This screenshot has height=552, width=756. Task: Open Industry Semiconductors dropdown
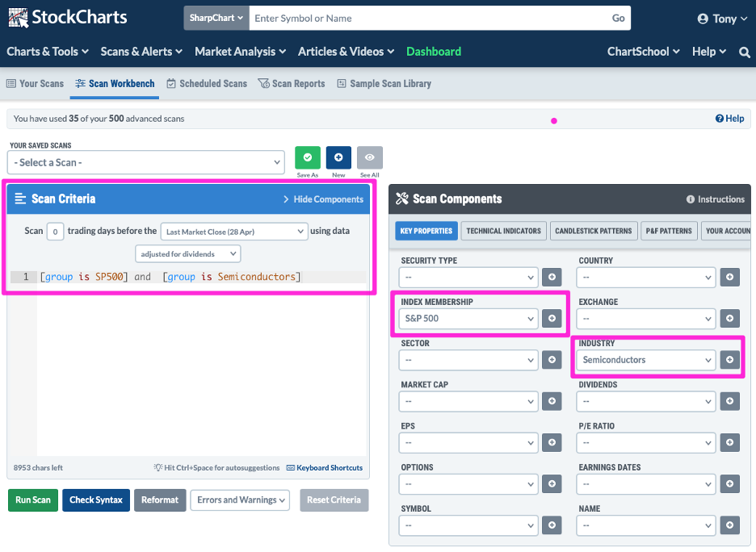[x=645, y=360]
